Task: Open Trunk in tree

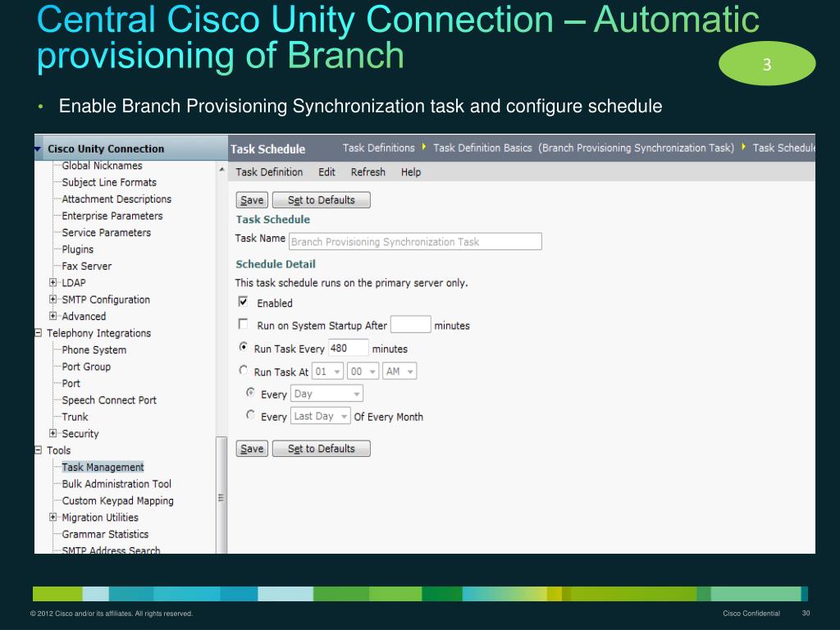Action: click(x=75, y=416)
